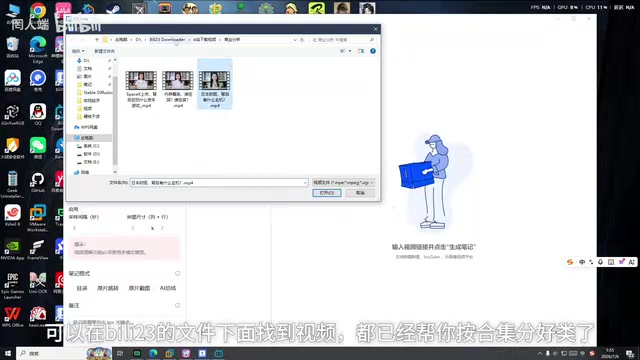This screenshot has height=360, width=640.
Task: Open Recycle Bin on desktop
Action: pos(12,47)
